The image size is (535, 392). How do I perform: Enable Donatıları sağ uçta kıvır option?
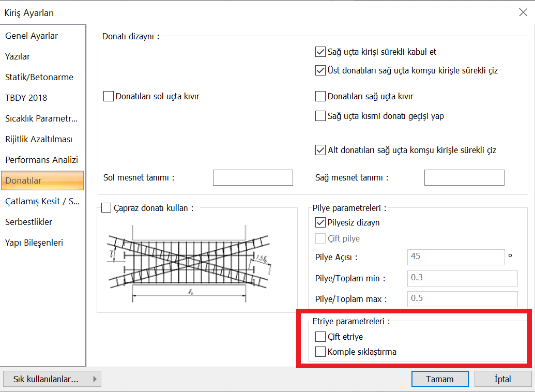coord(320,96)
